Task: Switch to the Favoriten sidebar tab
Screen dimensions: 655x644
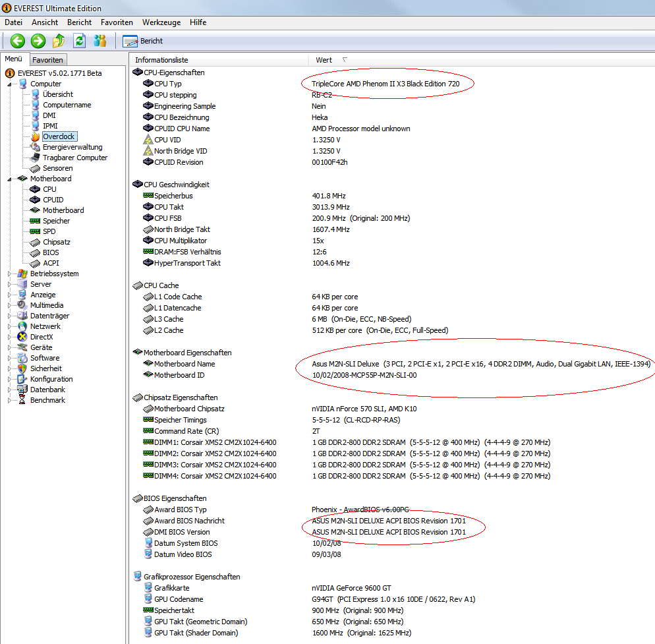Action: [47, 60]
